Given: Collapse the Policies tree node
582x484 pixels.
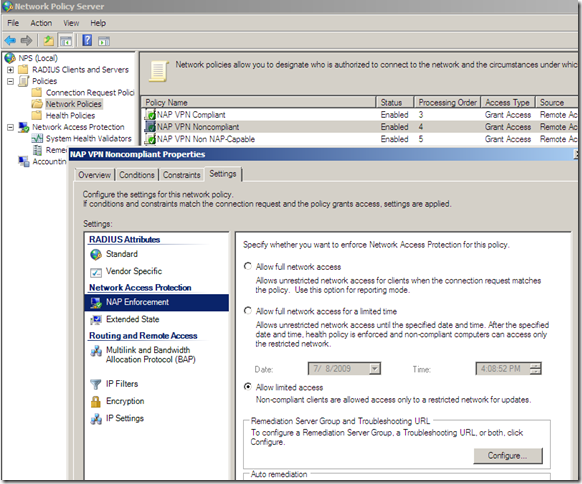Looking at the screenshot, I should (10, 81).
